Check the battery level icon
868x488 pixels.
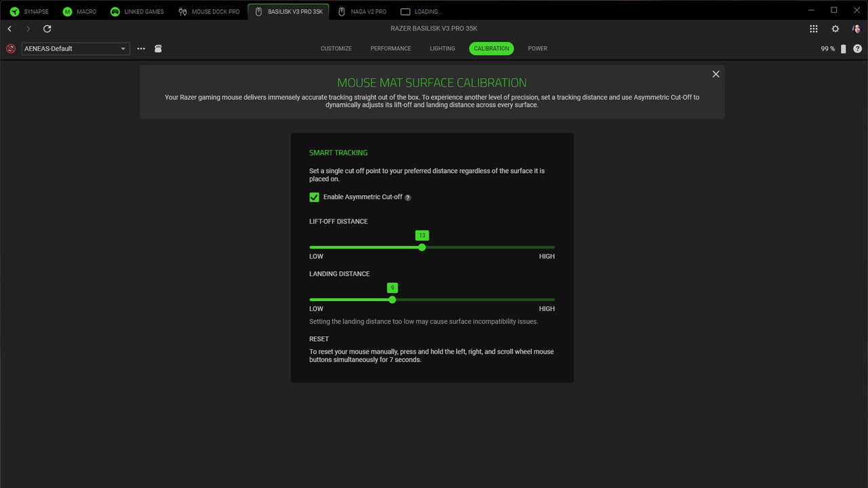844,49
